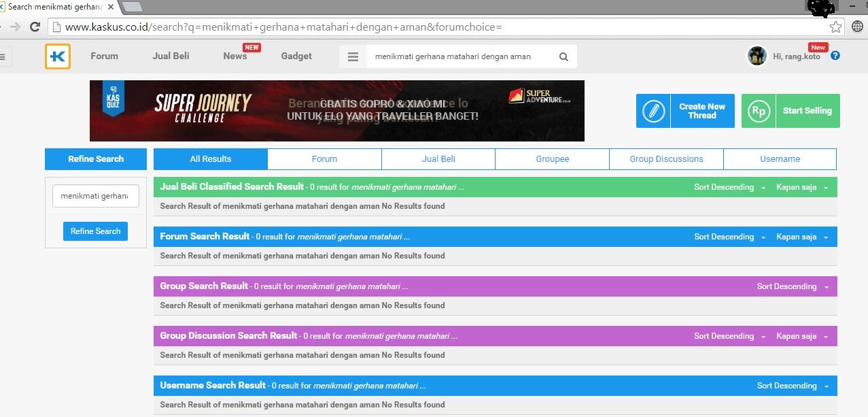
Task: Click the Start Selling button
Action: click(x=791, y=111)
